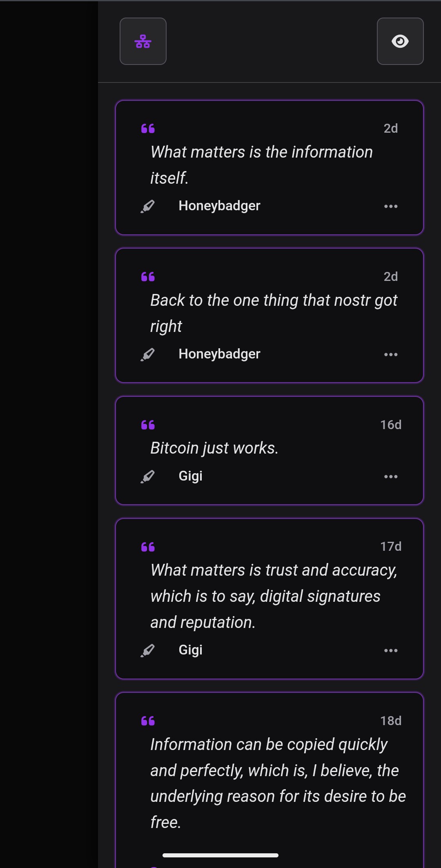Open three-dot menu on 'nostr got right' highlight
Viewport: 441px width, 868px height.
pos(391,354)
